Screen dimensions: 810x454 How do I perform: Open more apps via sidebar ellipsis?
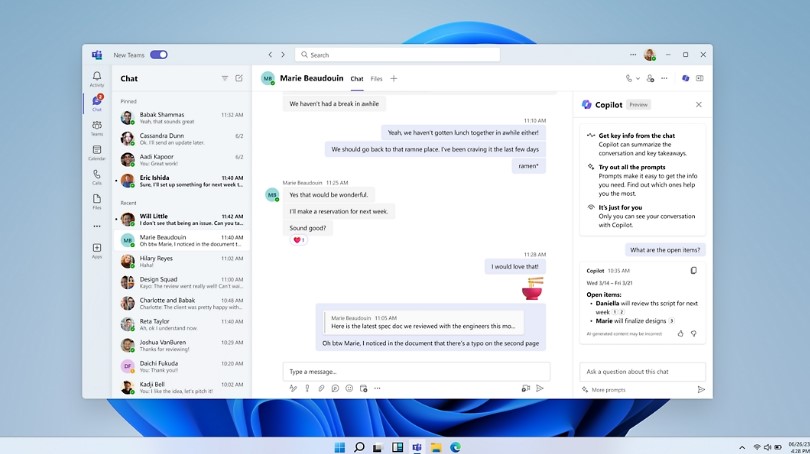click(x=97, y=226)
